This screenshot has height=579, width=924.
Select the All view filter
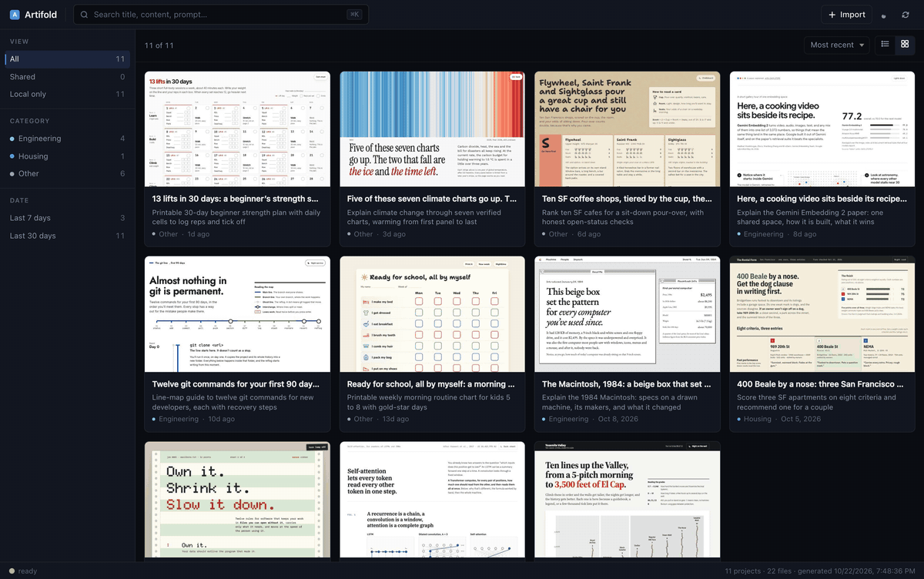coord(67,59)
